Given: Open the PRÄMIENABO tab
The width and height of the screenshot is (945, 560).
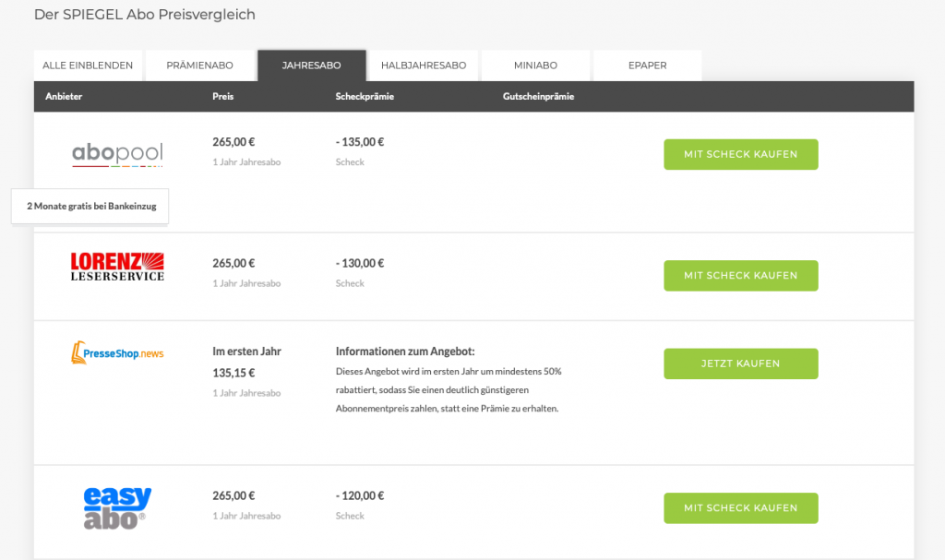Looking at the screenshot, I should pyautogui.click(x=199, y=66).
